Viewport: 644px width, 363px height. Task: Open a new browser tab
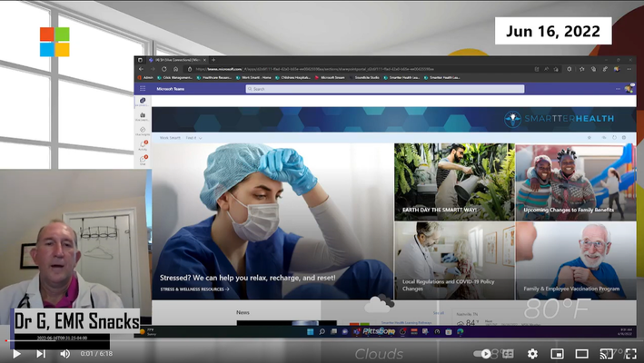coord(213,60)
